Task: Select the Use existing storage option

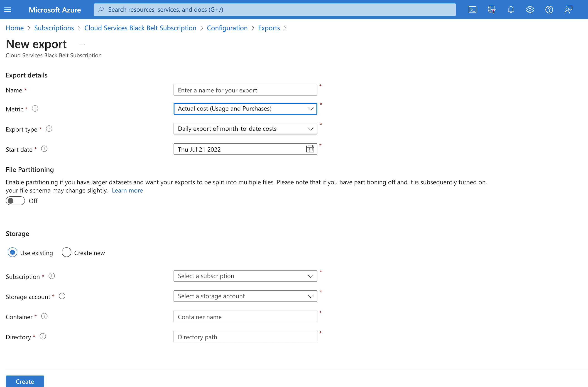Action: 12,252
